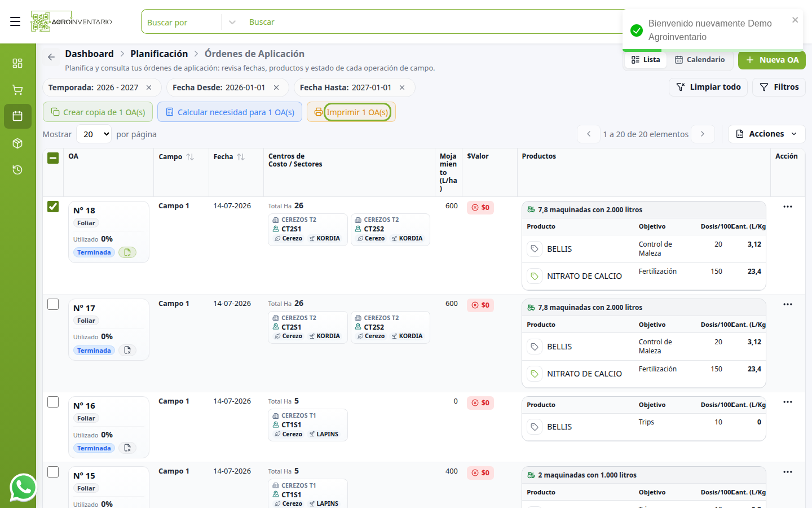Go to next page of results
The height and width of the screenshot is (508, 812).
703,134
